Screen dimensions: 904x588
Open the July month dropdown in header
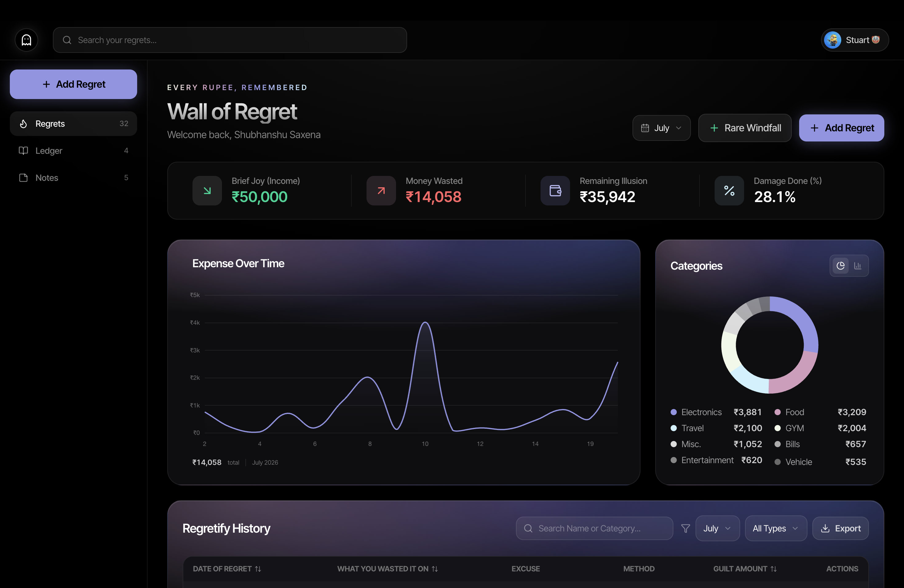pos(661,128)
